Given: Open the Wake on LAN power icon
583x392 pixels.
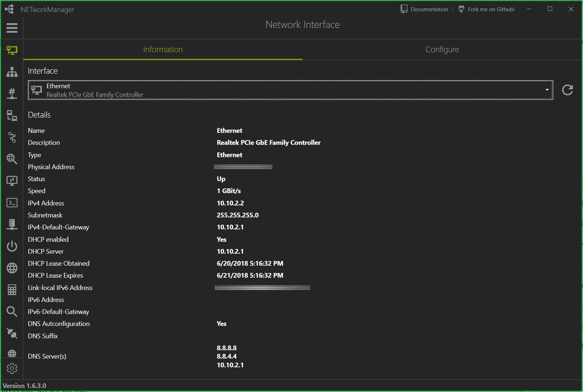Looking at the screenshot, I should (12, 246).
